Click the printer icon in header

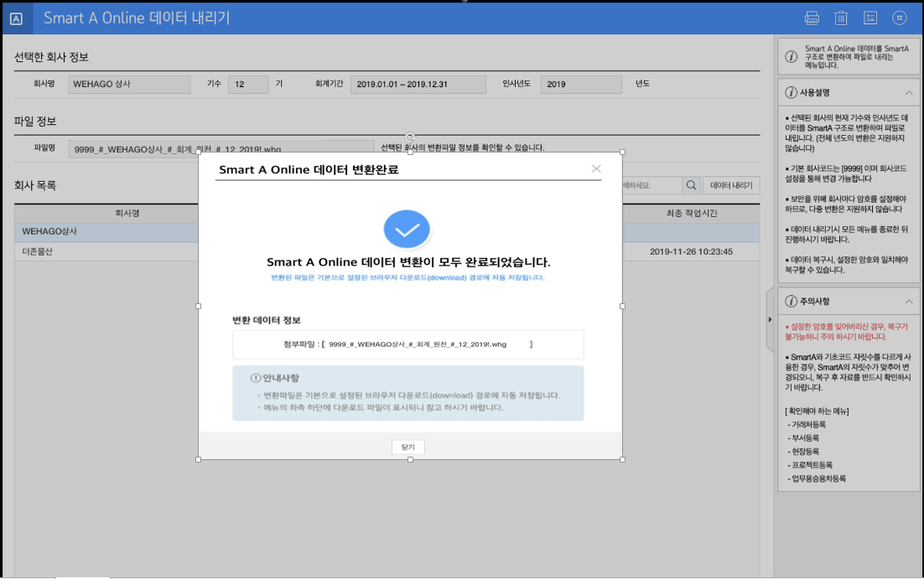(812, 18)
